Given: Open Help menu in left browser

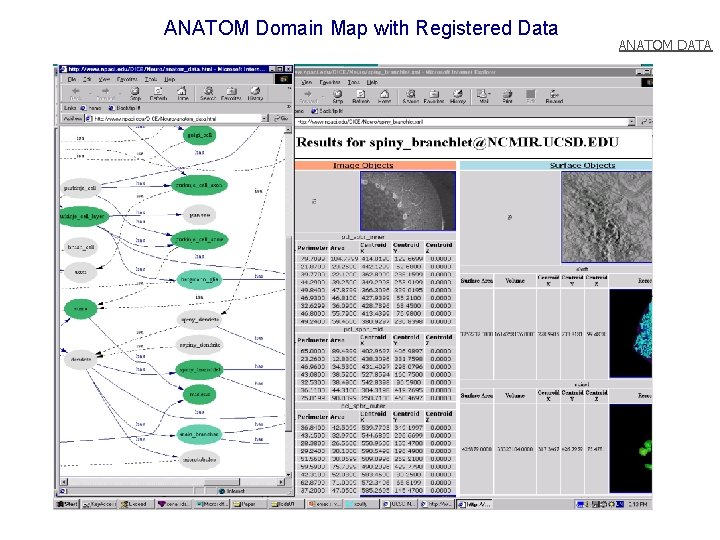Looking at the screenshot, I should coord(169,79).
